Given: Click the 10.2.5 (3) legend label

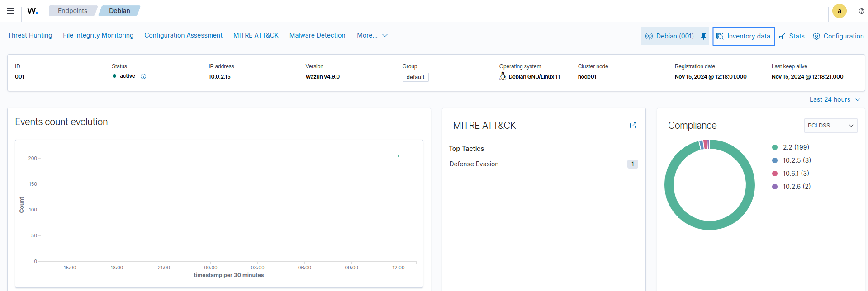Looking at the screenshot, I should point(797,160).
